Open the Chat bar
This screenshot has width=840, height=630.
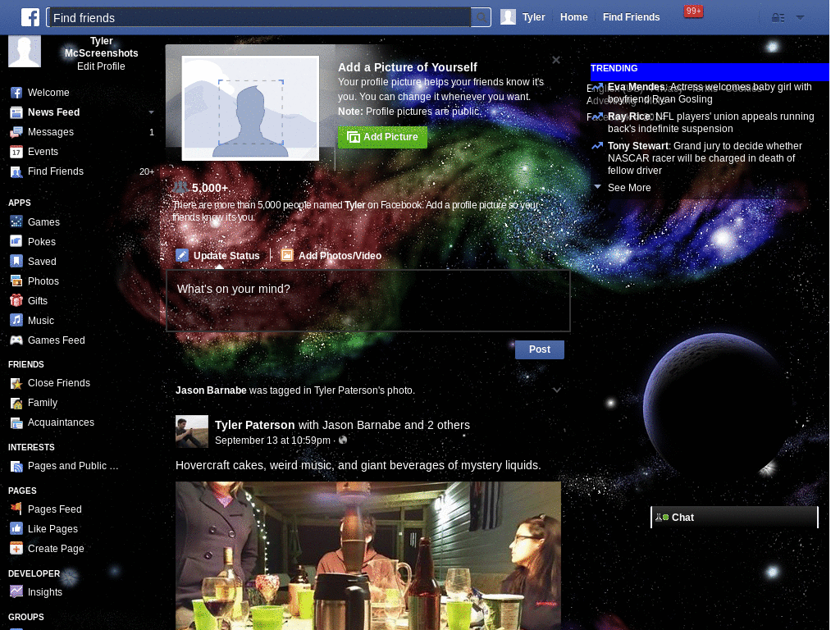(734, 518)
